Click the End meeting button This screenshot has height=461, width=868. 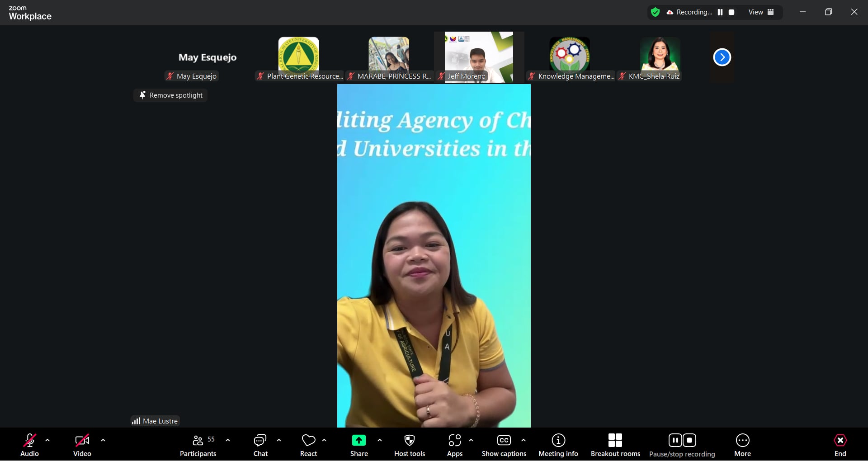(840, 441)
